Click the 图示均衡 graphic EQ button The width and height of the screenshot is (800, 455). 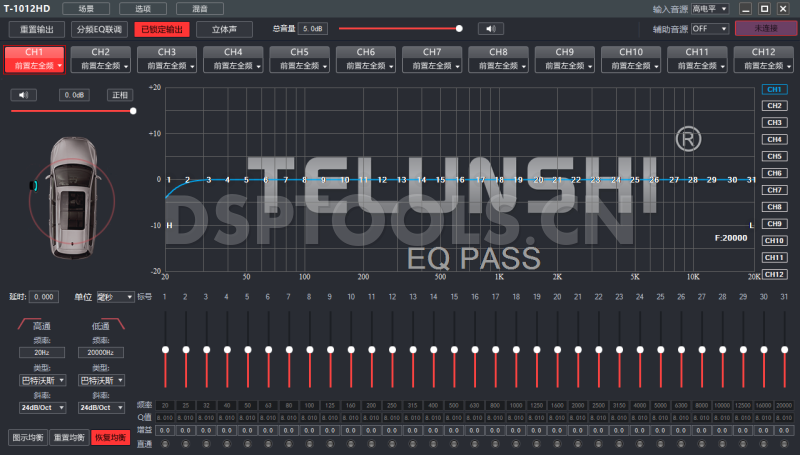(x=28, y=438)
